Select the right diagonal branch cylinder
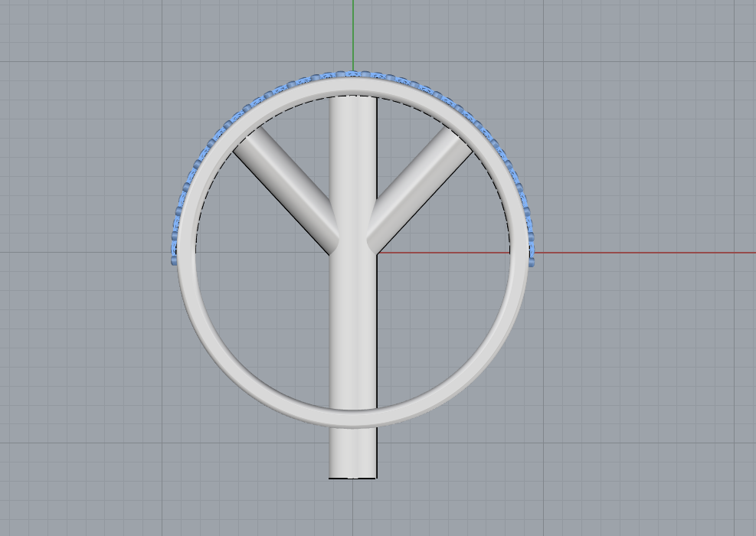756x536 pixels. (x=420, y=189)
